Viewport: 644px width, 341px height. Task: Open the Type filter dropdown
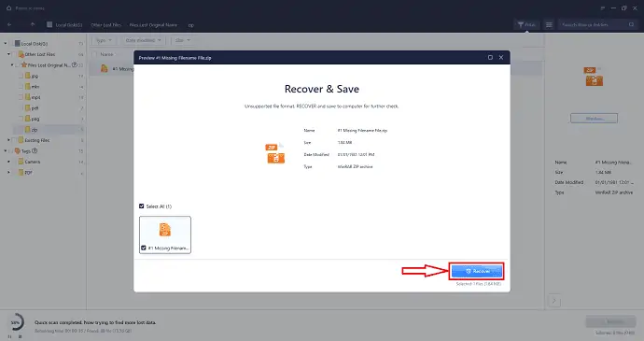103,40
